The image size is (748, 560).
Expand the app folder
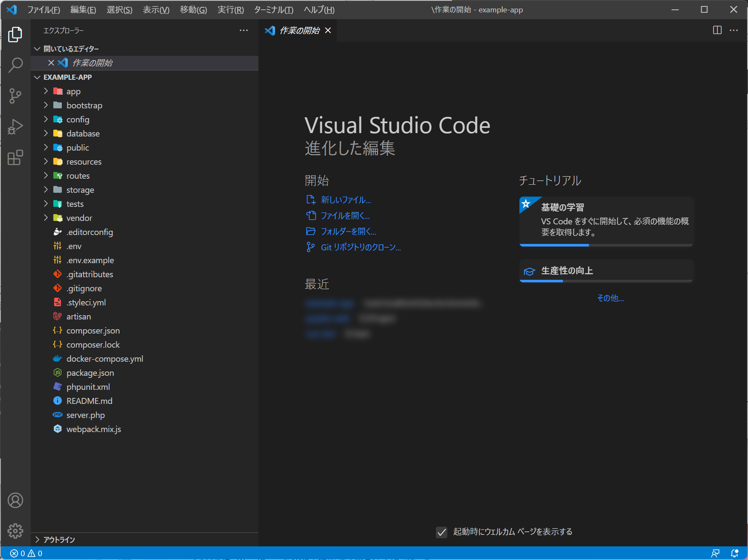pyautogui.click(x=46, y=91)
